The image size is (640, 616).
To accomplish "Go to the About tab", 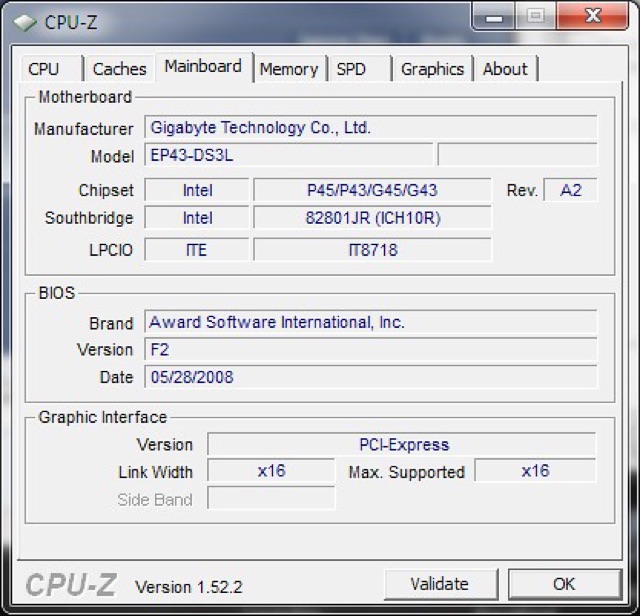I will click(505, 69).
